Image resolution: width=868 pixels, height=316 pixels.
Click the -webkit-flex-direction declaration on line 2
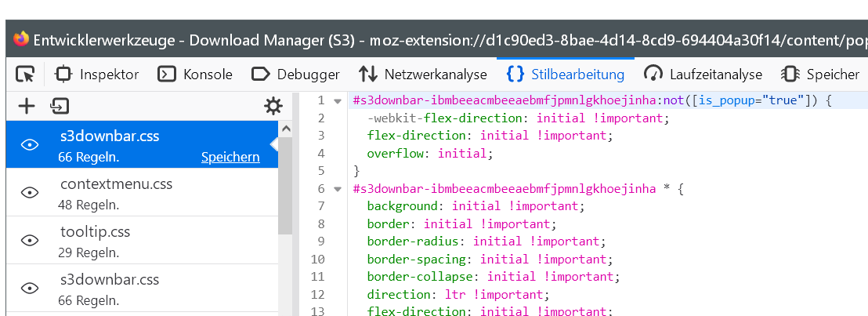[x=519, y=118]
